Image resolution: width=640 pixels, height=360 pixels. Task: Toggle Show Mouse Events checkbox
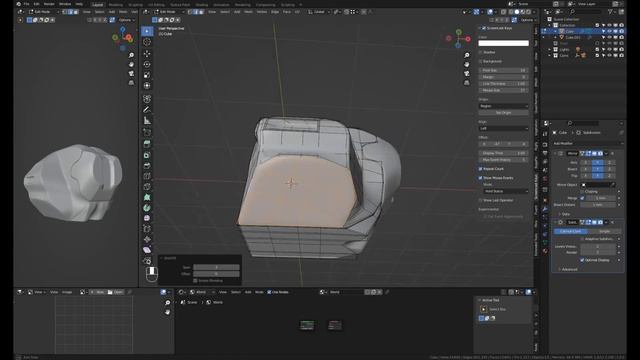click(480, 178)
